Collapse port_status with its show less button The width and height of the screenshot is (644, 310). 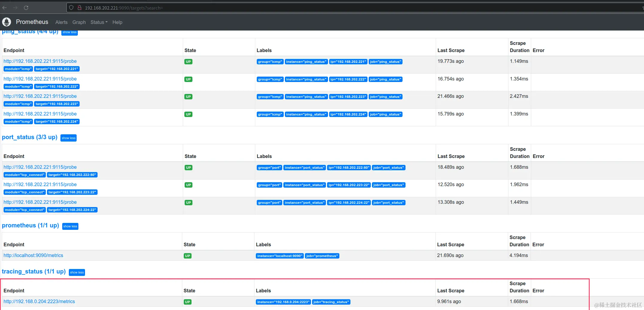(69, 138)
